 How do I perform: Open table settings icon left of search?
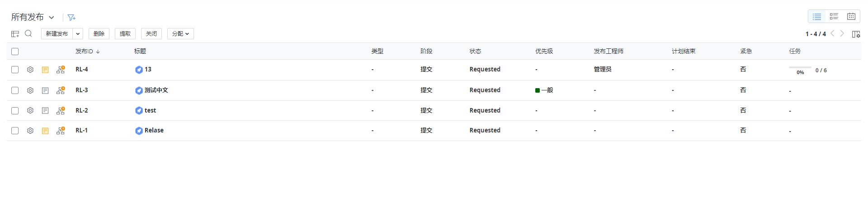click(x=15, y=34)
